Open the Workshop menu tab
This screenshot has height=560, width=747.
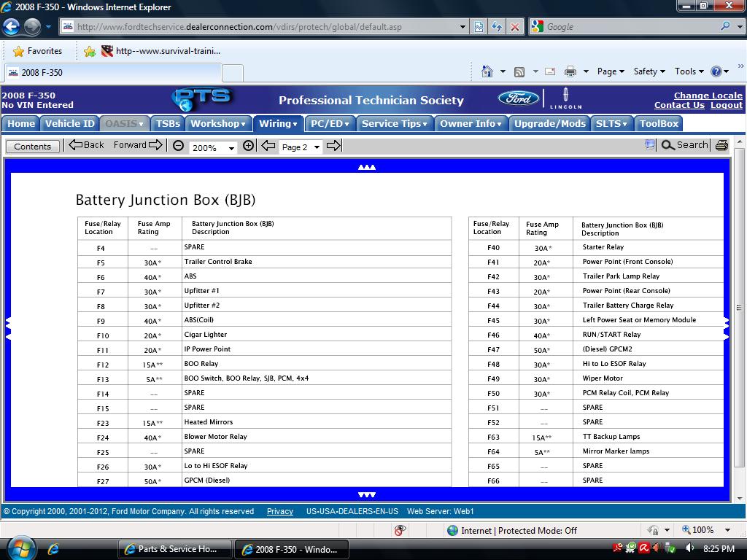pos(217,123)
